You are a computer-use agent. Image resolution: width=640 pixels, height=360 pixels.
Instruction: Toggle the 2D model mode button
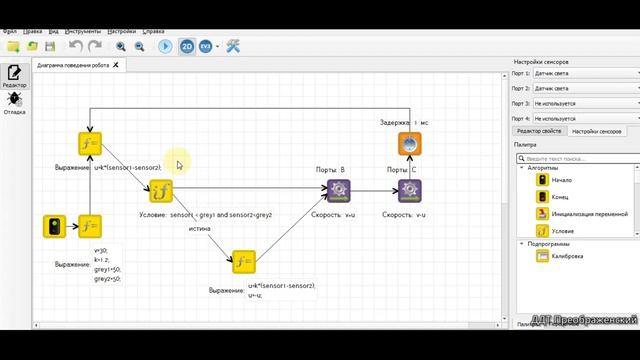187,47
